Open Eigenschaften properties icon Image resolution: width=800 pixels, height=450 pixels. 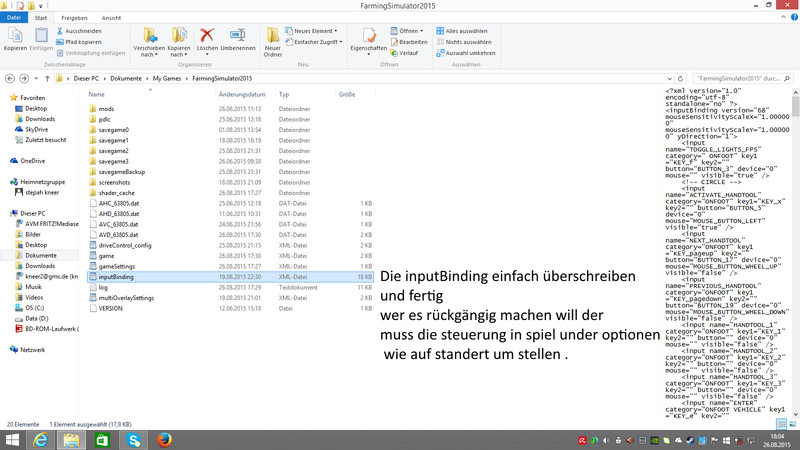pos(368,38)
